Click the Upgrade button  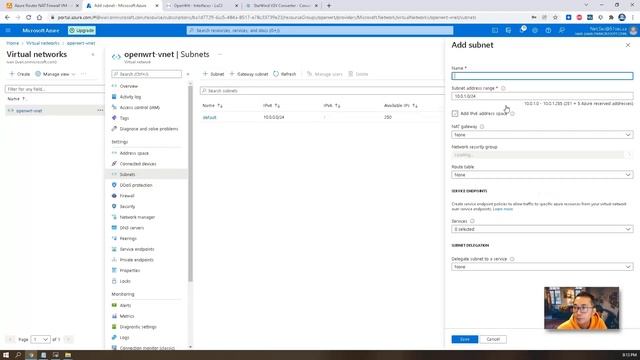(x=82, y=30)
